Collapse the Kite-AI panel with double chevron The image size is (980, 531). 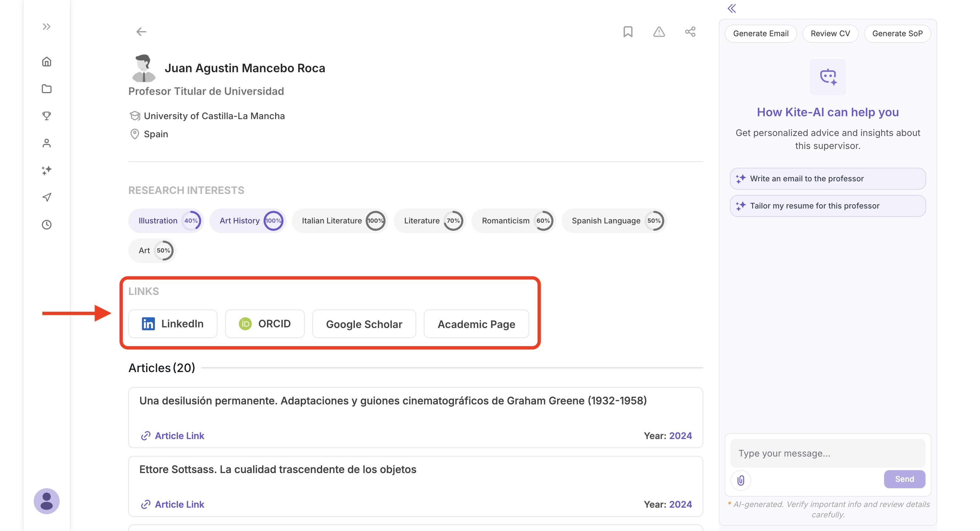731,8
